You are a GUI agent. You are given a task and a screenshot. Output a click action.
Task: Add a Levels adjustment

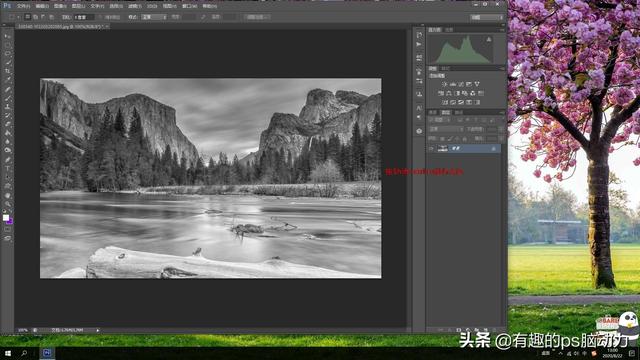(452, 84)
